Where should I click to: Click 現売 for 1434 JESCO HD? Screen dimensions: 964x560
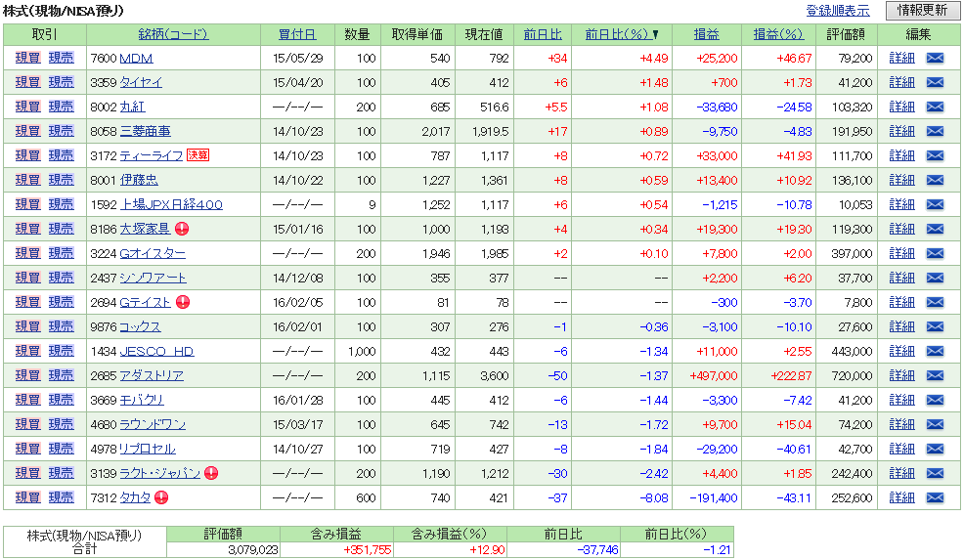pos(61,351)
